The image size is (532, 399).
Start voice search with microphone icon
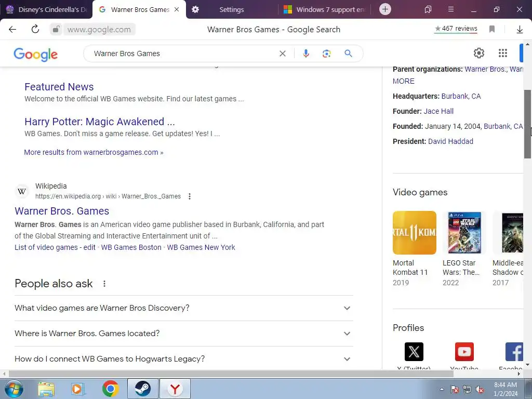point(305,54)
